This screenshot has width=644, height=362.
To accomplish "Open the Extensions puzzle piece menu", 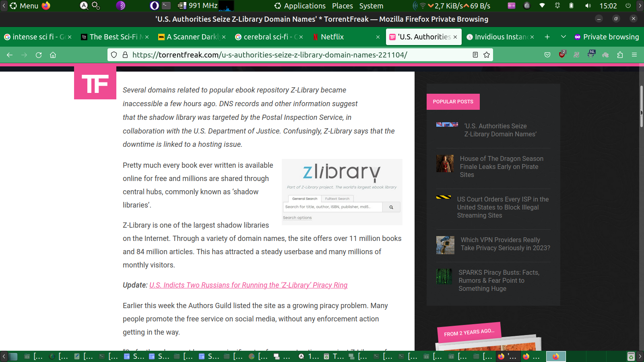I will pos(620,55).
